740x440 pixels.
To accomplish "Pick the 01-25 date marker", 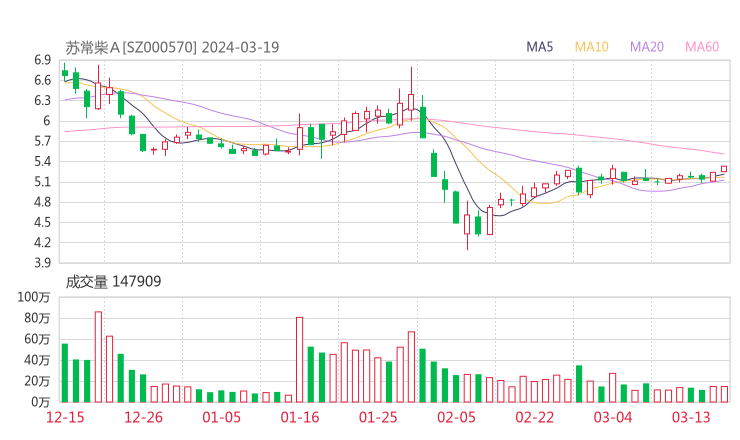I will click(x=378, y=417).
